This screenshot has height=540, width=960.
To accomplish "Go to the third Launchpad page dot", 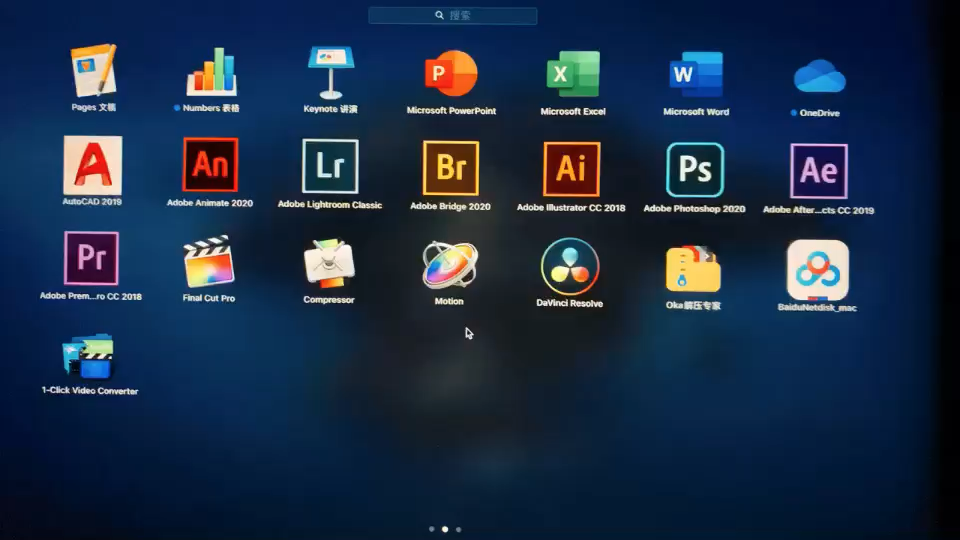I will point(459,529).
